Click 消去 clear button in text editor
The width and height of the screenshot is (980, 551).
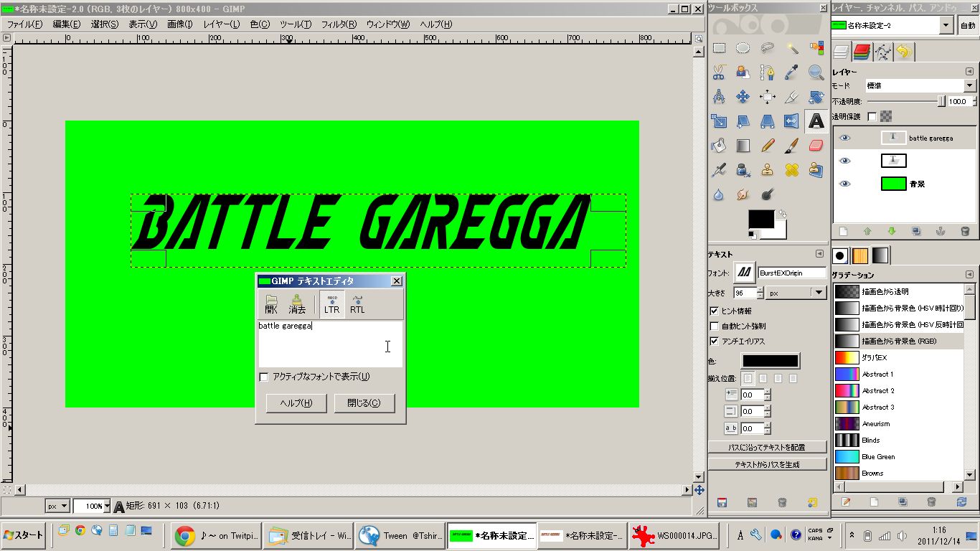click(x=297, y=304)
